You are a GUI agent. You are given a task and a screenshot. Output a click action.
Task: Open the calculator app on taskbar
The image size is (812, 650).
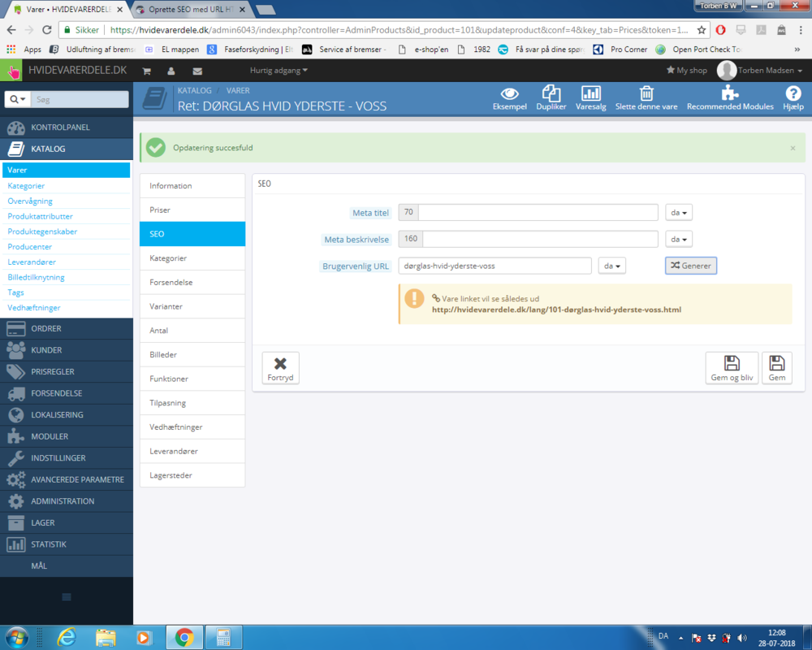coord(223,638)
